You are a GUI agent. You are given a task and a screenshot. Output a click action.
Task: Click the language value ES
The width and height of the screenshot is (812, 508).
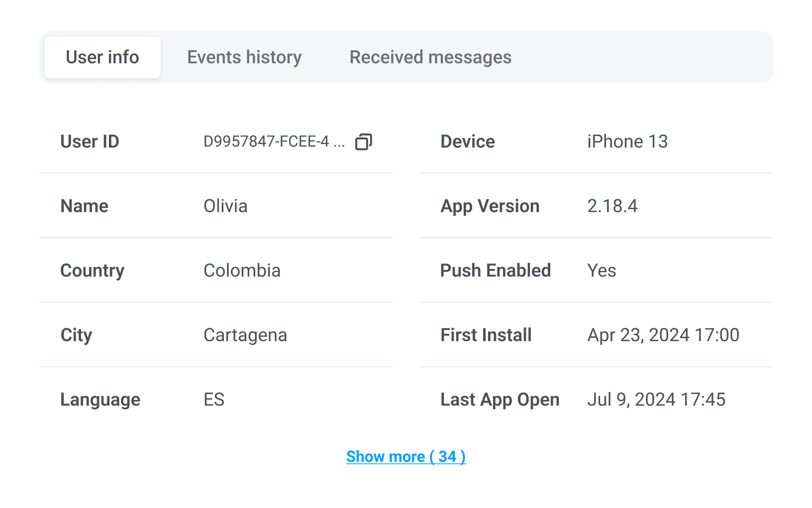coord(214,399)
